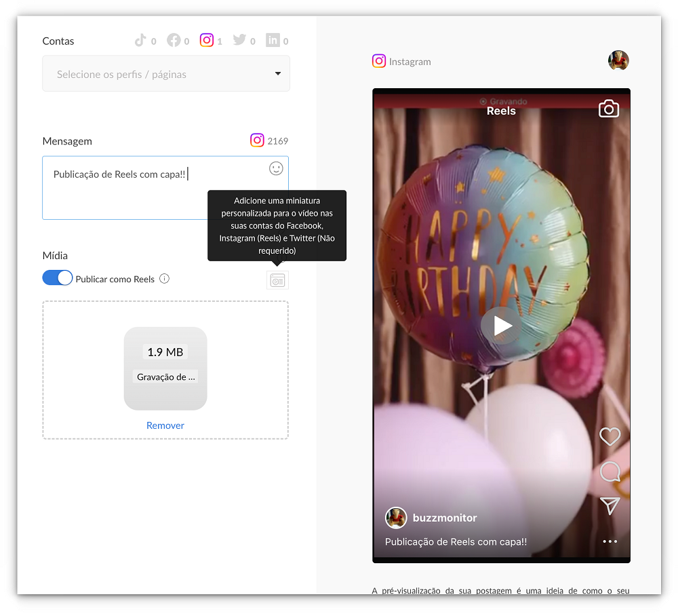Click the Instagram account counter icon
678x616 pixels.
pyautogui.click(x=207, y=40)
